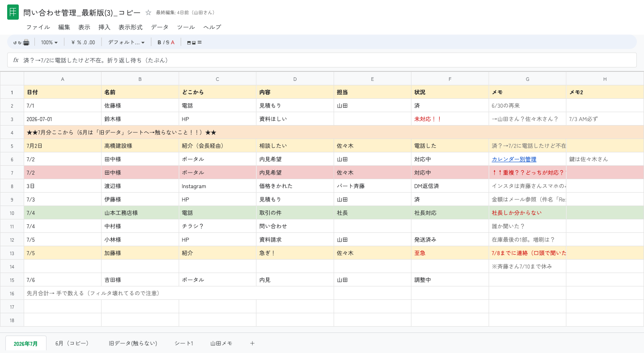Increase decimal places with .00 button
This screenshot has height=353, width=644.
(92, 42)
